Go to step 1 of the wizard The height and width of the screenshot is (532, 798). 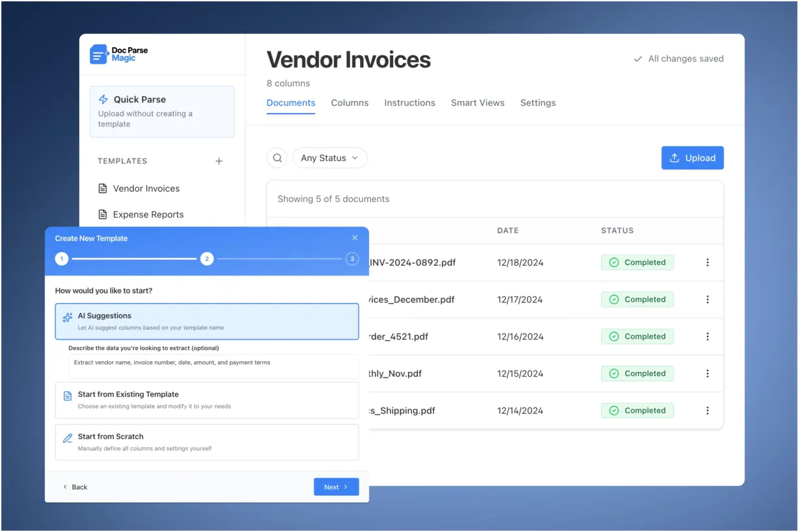[62, 259]
